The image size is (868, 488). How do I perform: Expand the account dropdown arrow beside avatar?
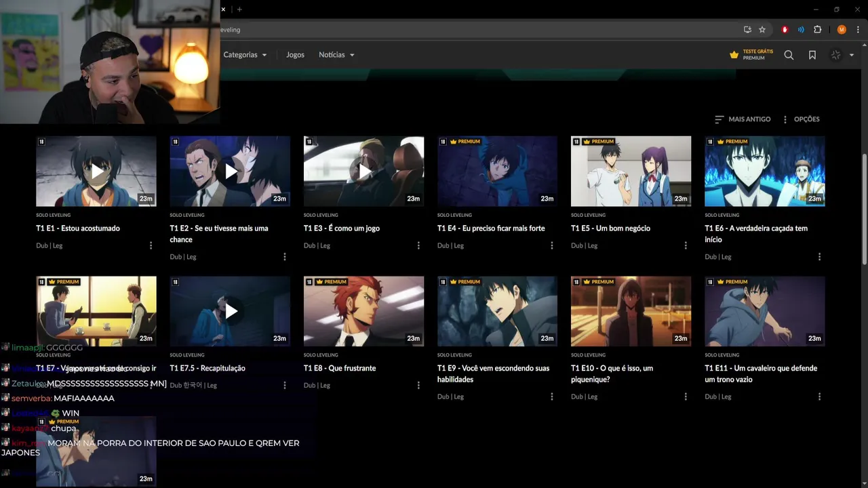(852, 56)
